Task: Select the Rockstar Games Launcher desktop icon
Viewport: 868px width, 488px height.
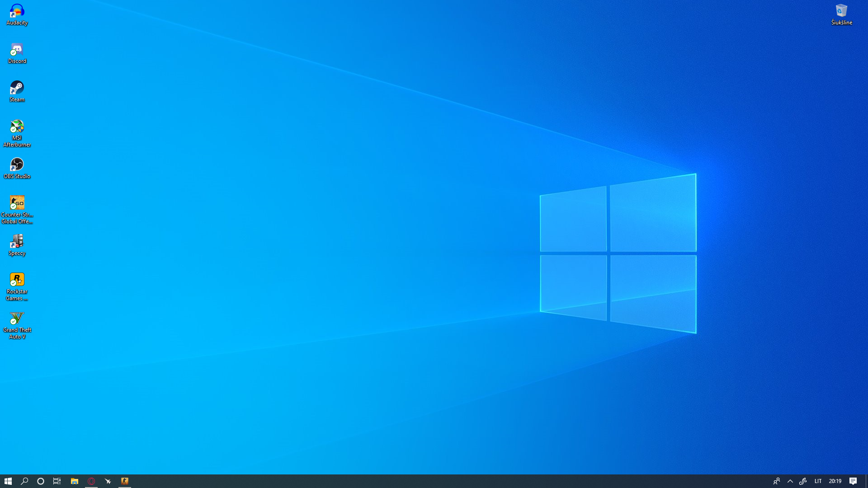Action: click(x=17, y=287)
